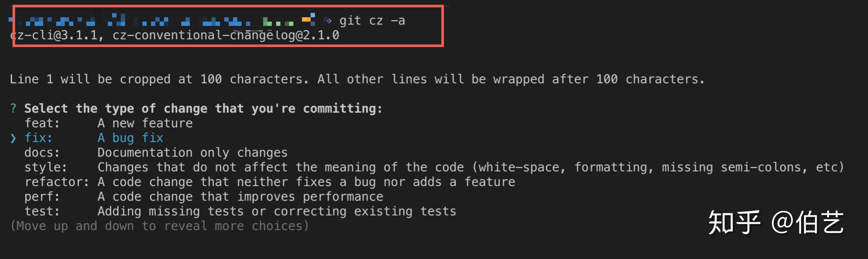Select the docs documentation only changes option

pos(156,152)
